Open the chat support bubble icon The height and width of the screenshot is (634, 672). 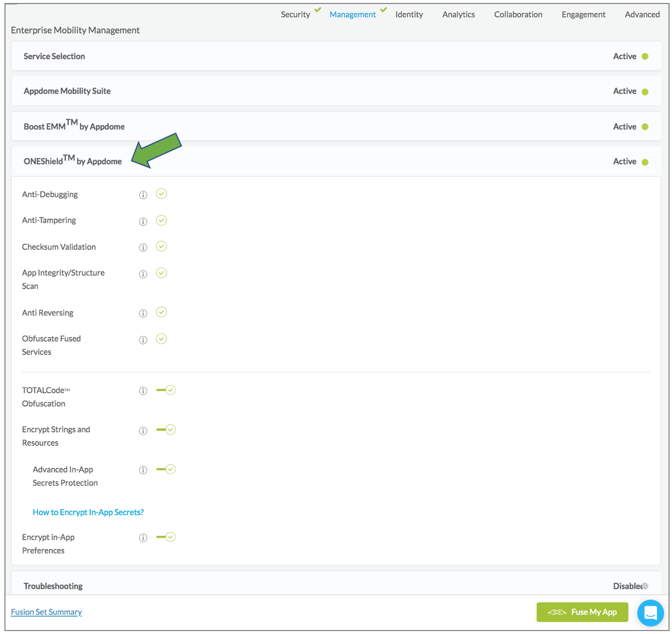[x=651, y=613]
